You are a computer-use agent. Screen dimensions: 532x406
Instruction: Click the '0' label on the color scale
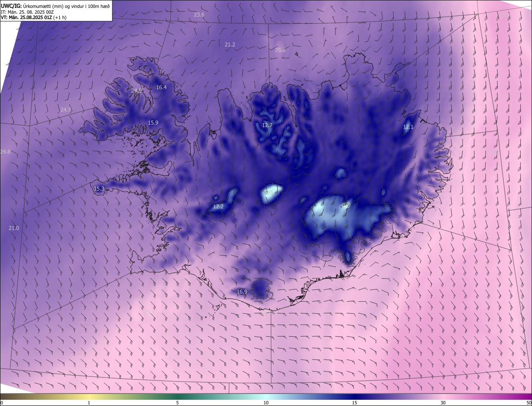[2, 403]
